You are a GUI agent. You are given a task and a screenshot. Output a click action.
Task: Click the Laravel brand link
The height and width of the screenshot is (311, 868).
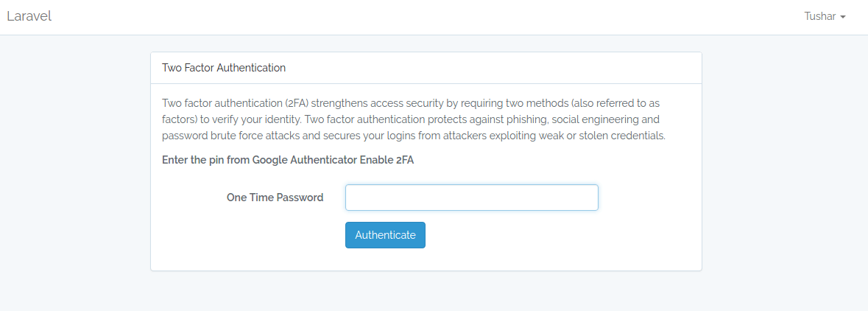[29, 16]
